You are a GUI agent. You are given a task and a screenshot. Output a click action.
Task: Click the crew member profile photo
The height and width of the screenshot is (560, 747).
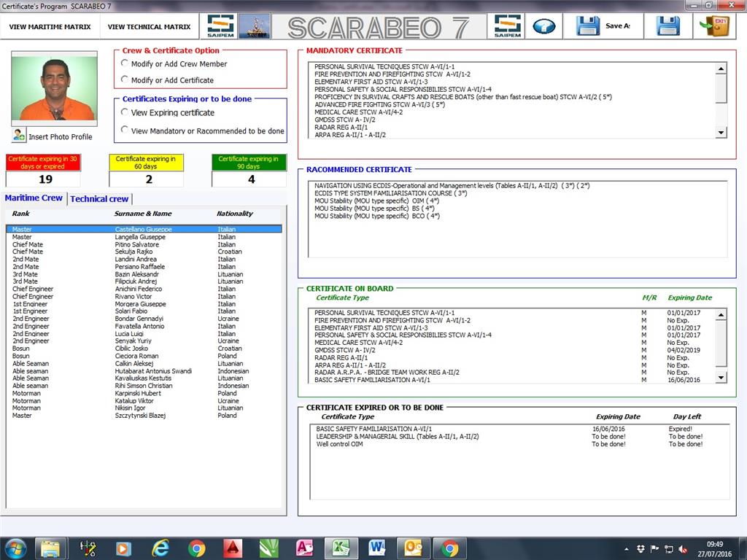[54, 88]
